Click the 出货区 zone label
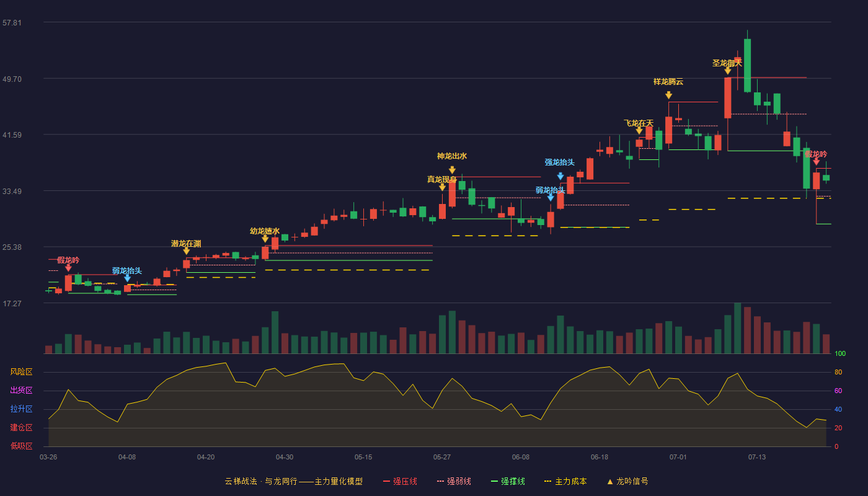This screenshot has width=868, height=496. pyautogui.click(x=21, y=391)
